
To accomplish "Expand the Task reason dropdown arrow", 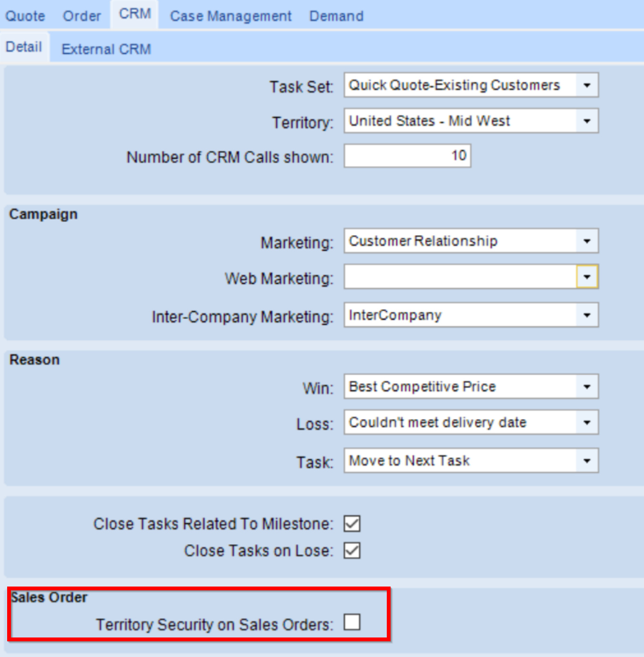I will pyautogui.click(x=587, y=460).
